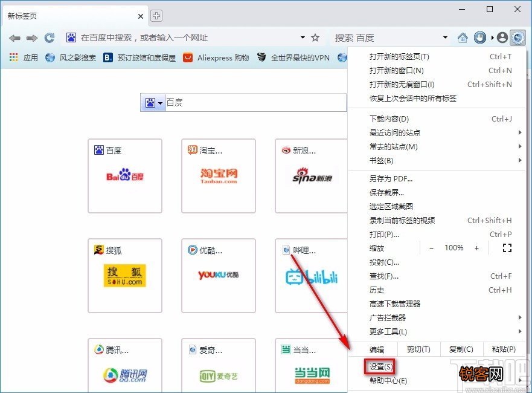Open the 应用 apps grid bookmark
Viewport: 532px width, 393px height.
24,58
